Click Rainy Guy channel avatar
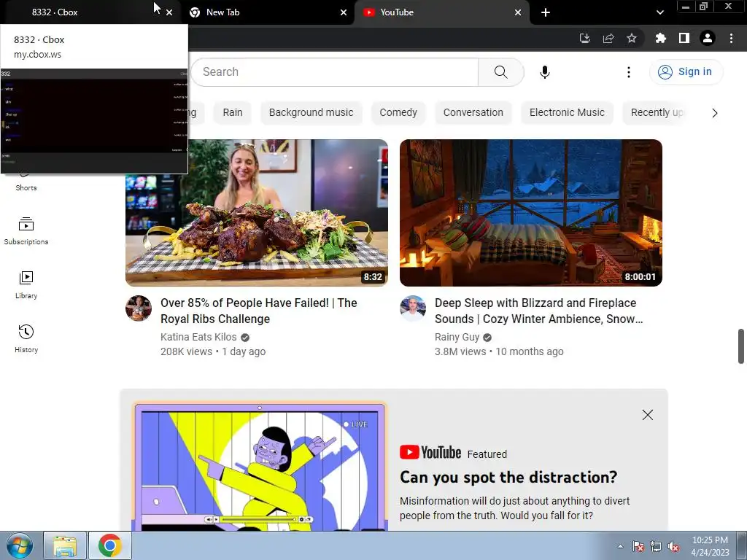The height and width of the screenshot is (560, 747). coord(413,308)
